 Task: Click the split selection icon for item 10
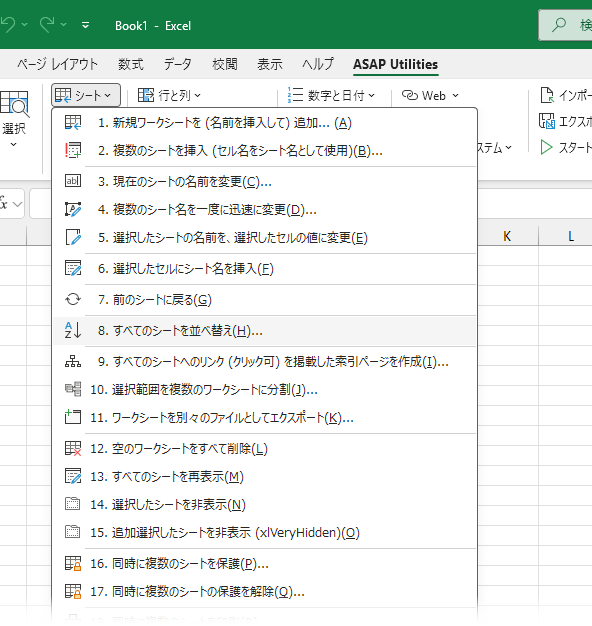[73, 389]
